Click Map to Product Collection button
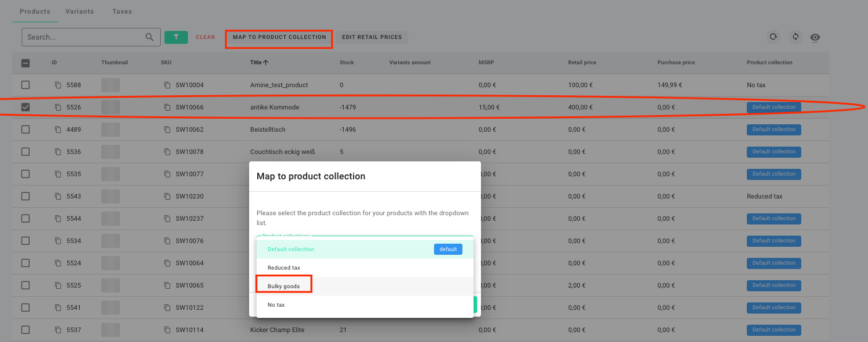Screen dimensions: 868x342 279,37
